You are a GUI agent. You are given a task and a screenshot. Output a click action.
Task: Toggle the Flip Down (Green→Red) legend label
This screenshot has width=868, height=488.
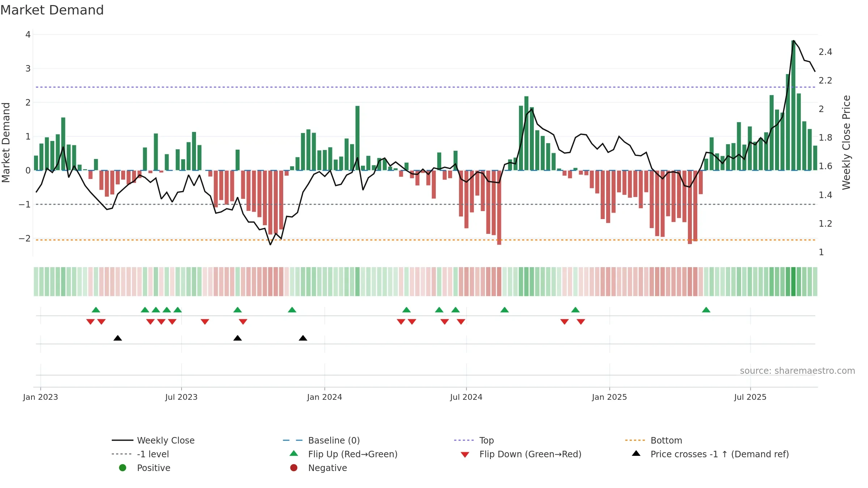[530, 454]
